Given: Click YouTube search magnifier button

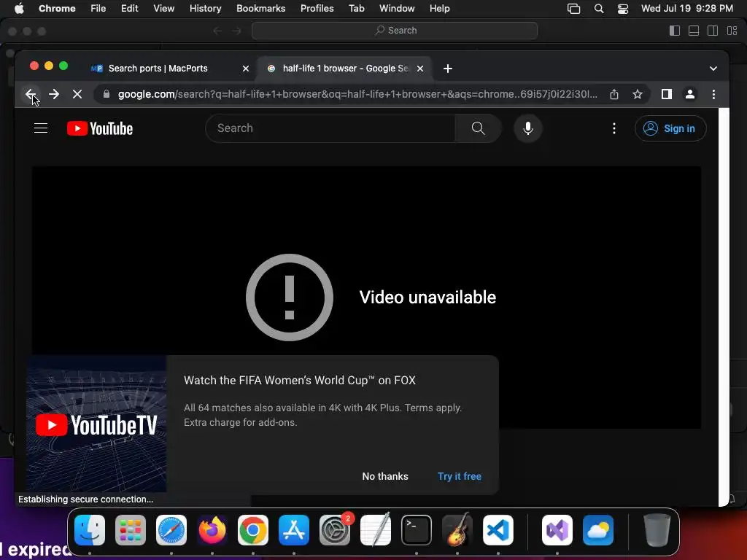Looking at the screenshot, I should tap(479, 128).
